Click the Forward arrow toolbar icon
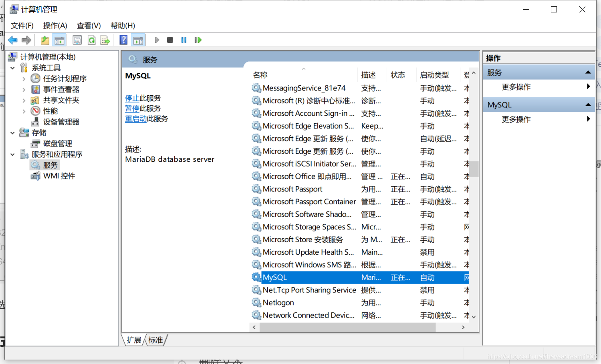Screen dimensions: 601x364 coord(26,40)
